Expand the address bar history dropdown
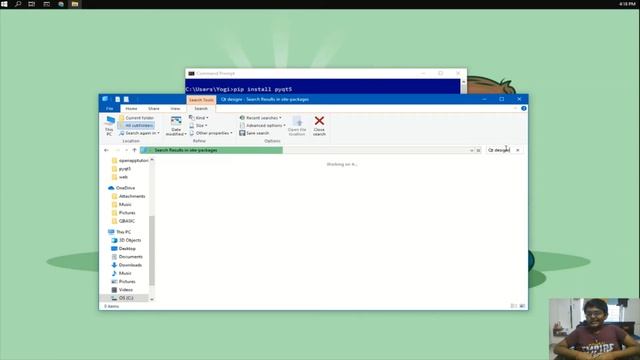 pos(471,150)
